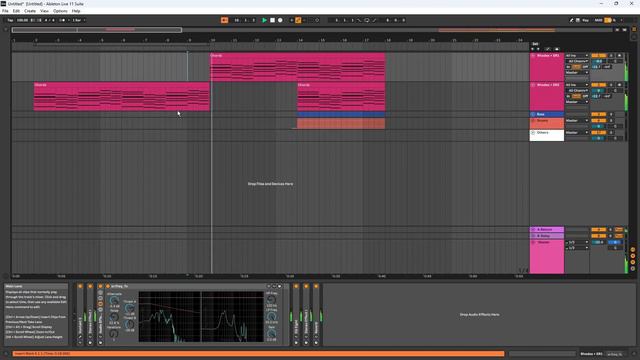Open the Create menu
640x360 pixels.
point(30,11)
